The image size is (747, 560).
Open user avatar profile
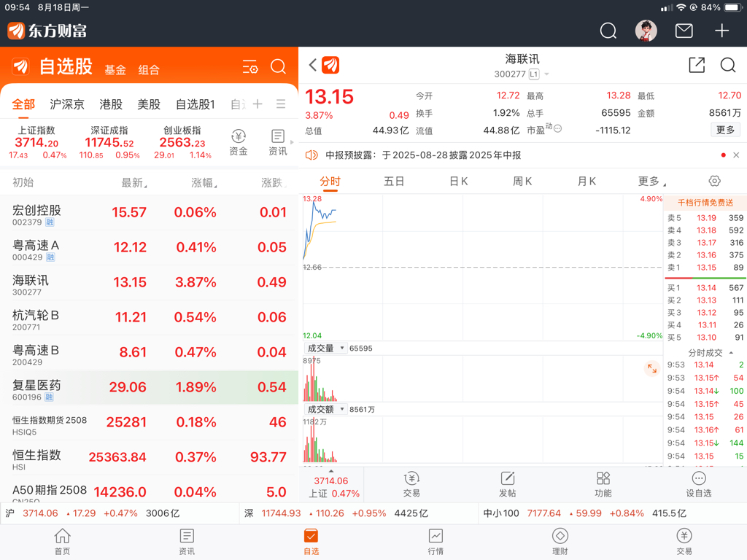(x=646, y=31)
